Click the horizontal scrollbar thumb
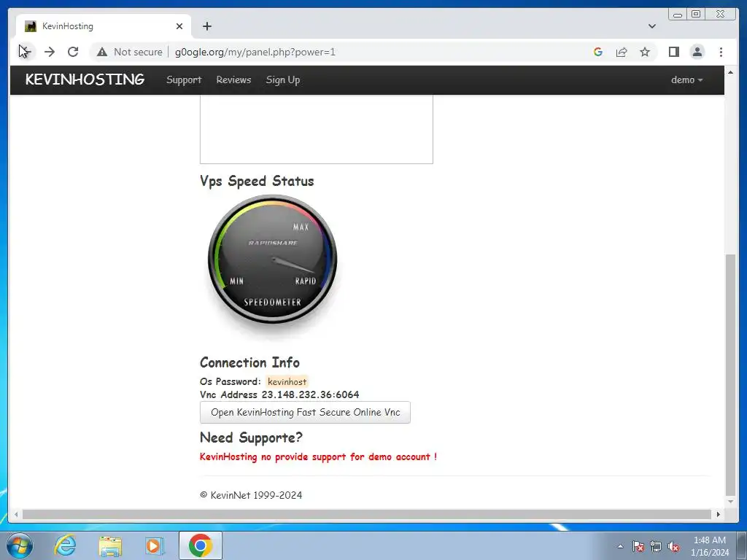Viewport: 747px width, 560px height. [367, 514]
